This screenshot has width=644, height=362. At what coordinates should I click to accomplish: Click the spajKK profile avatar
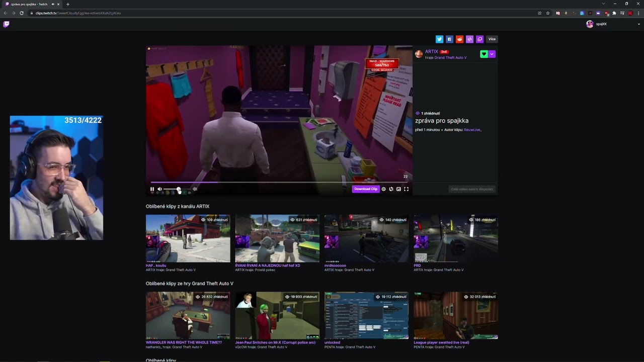pyautogui.click(x=590, y=24)
